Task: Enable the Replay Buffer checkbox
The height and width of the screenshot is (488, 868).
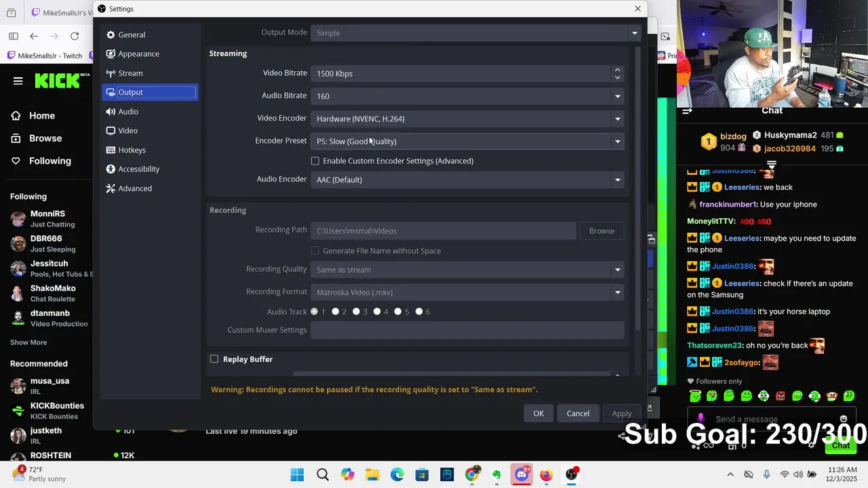Action: click(x=214, y=359)
